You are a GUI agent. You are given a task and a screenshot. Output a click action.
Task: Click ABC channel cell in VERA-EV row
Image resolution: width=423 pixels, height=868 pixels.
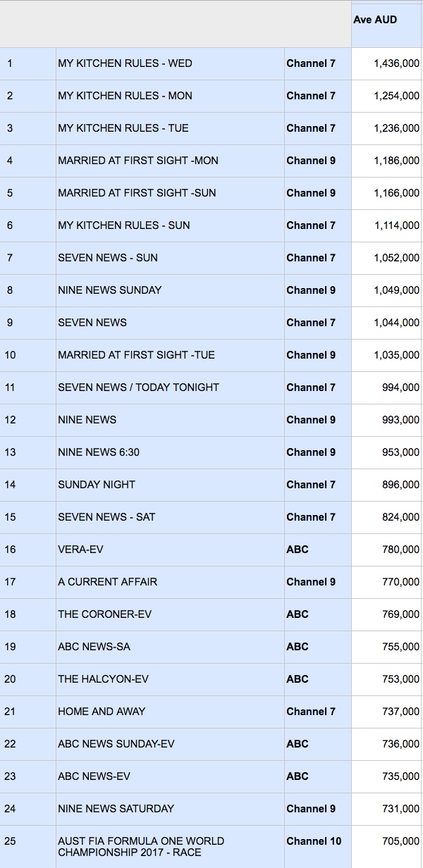[x=318, y=550]
